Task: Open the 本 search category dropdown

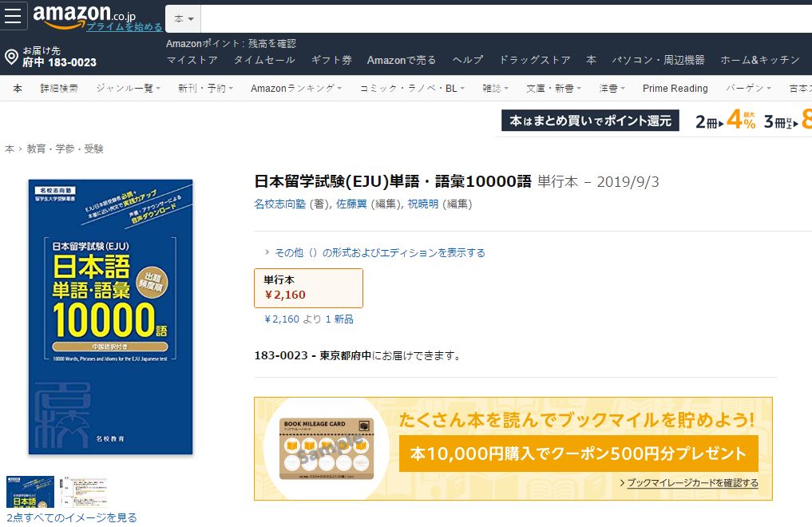Action: tap(184, 18)
